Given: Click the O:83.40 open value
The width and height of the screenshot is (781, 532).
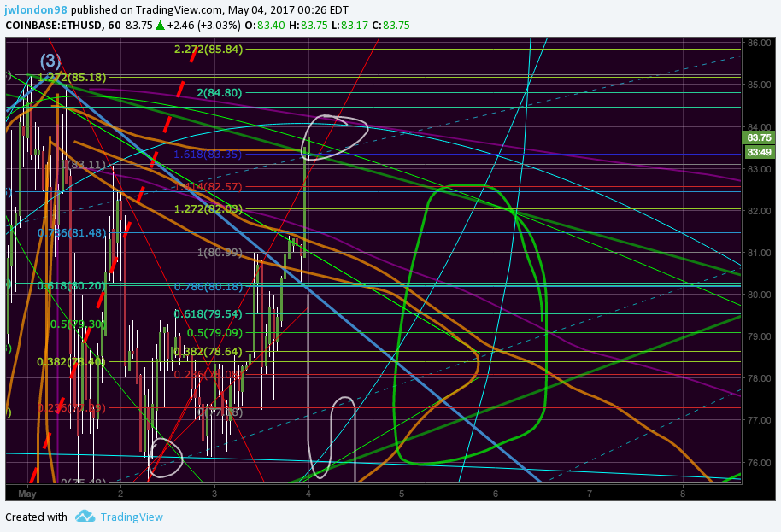Looking at the screenshot, I should tap(265, 26).
